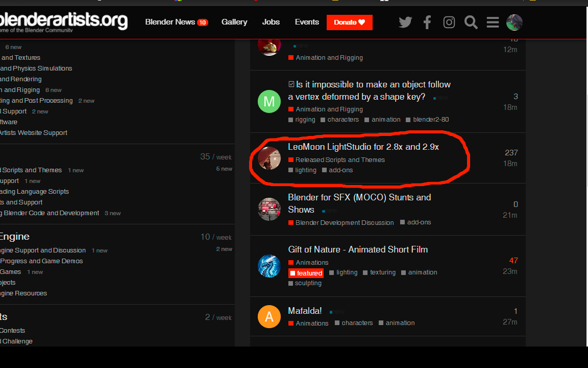588x368 pixels.
Task: Open the Events navigation item
Action: tap(307, 22)
